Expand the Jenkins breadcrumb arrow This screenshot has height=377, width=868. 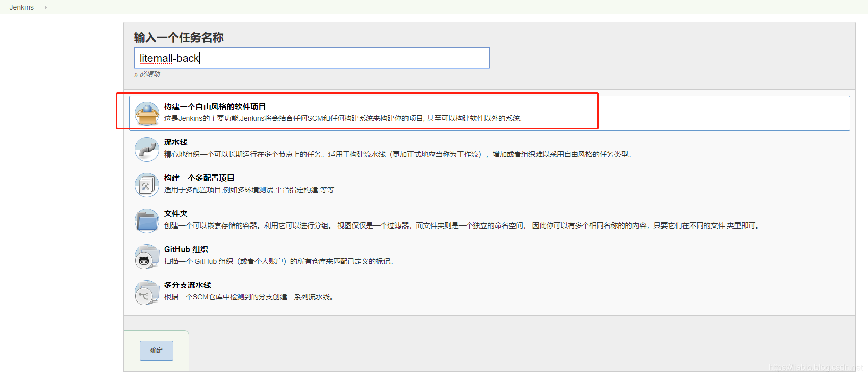pyautogui.click(x=46, y=7)
